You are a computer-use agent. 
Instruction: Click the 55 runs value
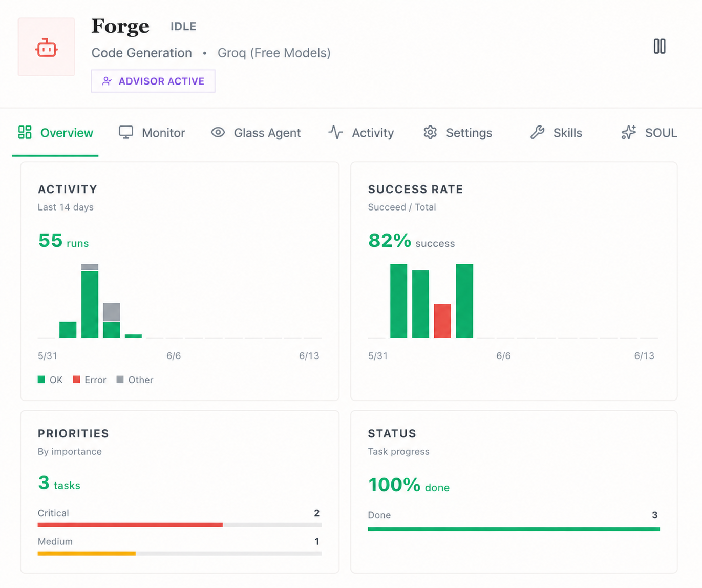(x=63, y=241)
